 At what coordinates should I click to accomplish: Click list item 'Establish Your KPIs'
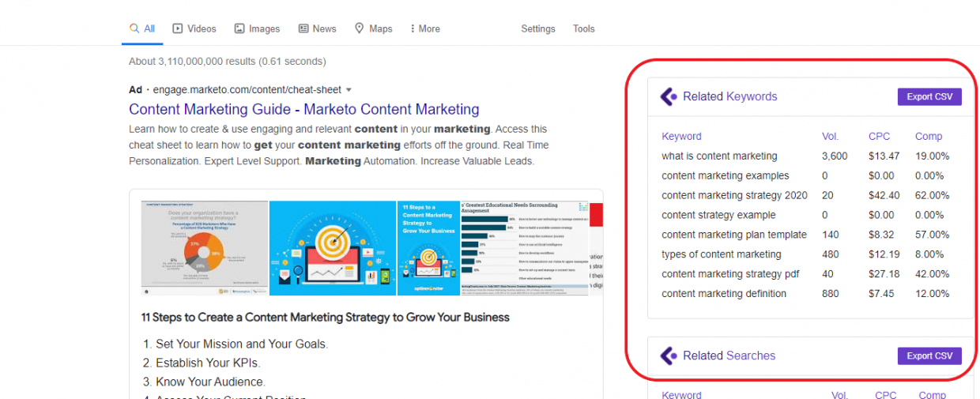click(x=208, y=363)
